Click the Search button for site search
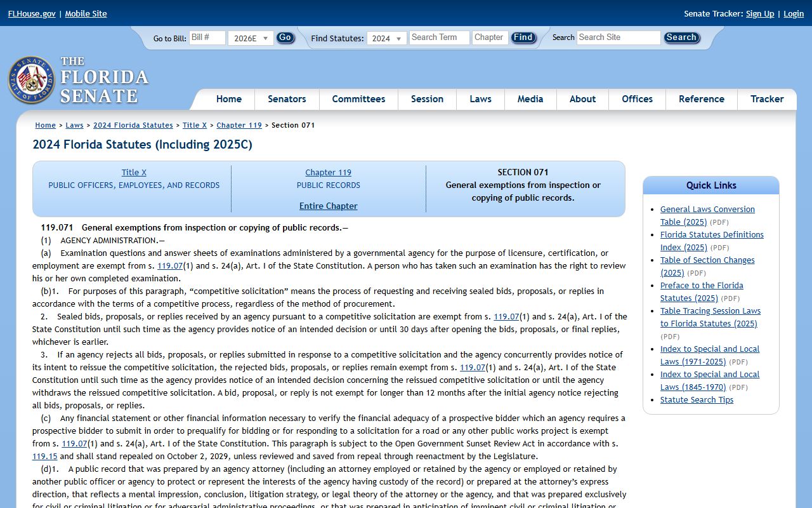Image resolution: width=812 pixels, height=508 pixels. click(681, 37)
